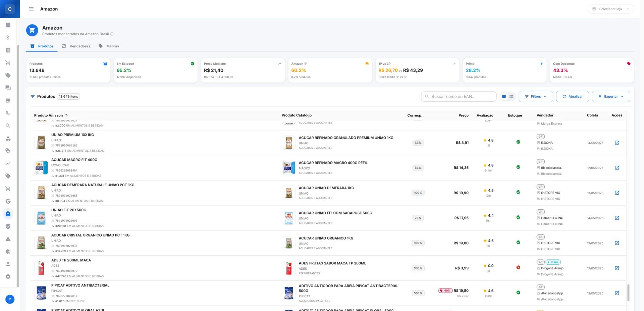Open the hamburger navigation menu
This screenshot has height=311, width=644.
tap(31, 9)
